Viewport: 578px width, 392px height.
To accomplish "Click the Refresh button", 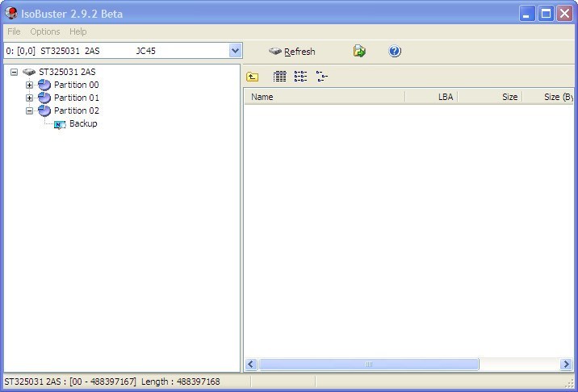I will click(x=292, y=52).
